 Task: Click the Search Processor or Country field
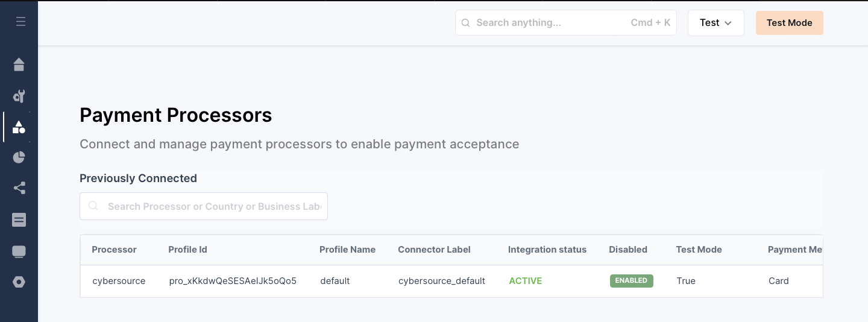[213, 206]
